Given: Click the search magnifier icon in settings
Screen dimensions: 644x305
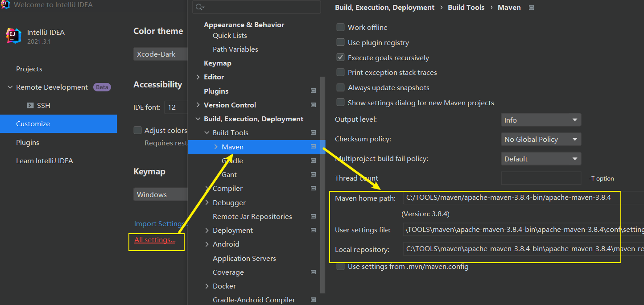Looking at the screenshot, I should (x=200, y=7).
